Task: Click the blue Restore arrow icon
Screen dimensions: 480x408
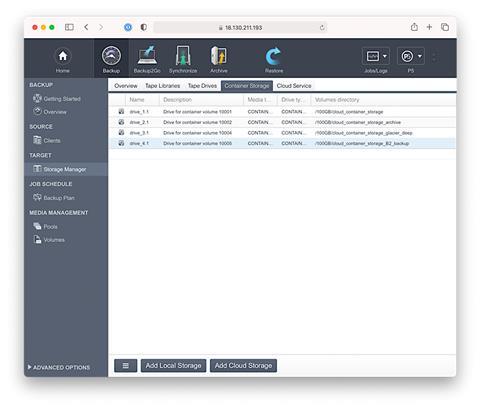Action: (274, 56)
